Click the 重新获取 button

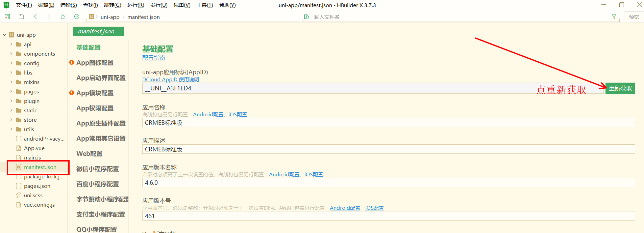click(620, 88)
